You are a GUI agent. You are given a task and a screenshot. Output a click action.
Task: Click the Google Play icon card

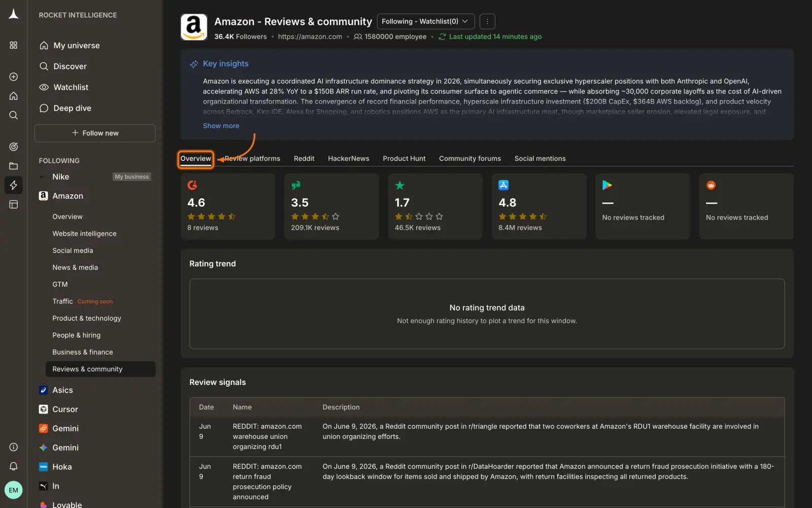(607, 185)
